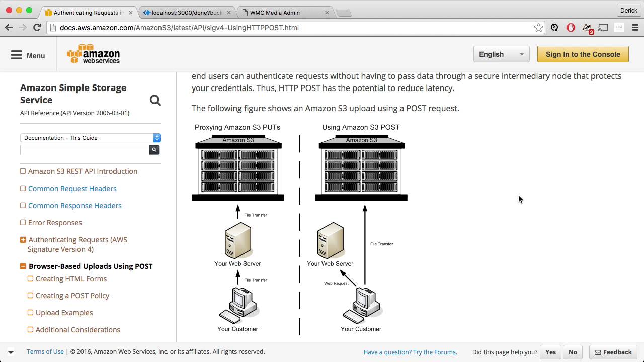Screen dimensions: 644x362
Task: Open Chrome's main menu icon
Action: point(635,28)
